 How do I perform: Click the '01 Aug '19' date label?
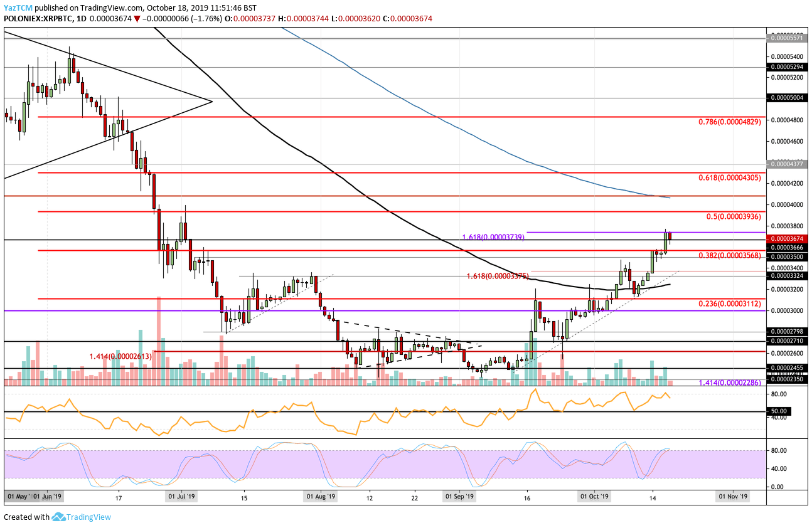(322, 497)
